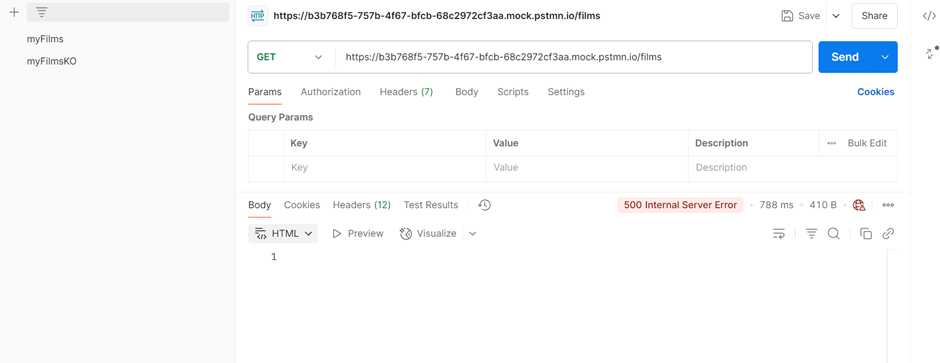940x363 pixels.
Task: Expand the Send button dropdown arrow
Action: pyautogui.click(x=885, y=57)
